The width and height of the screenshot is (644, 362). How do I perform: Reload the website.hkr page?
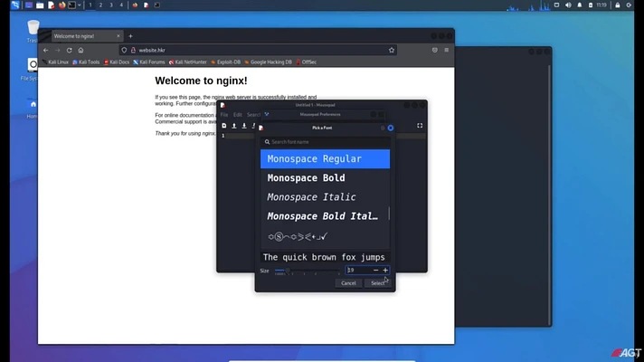click(x=69, y=50)
